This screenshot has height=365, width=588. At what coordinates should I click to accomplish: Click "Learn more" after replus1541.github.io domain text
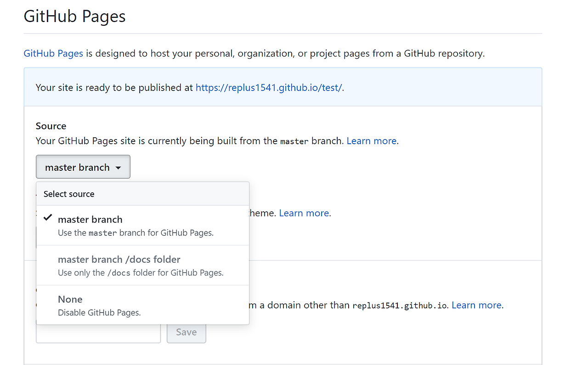477,305
